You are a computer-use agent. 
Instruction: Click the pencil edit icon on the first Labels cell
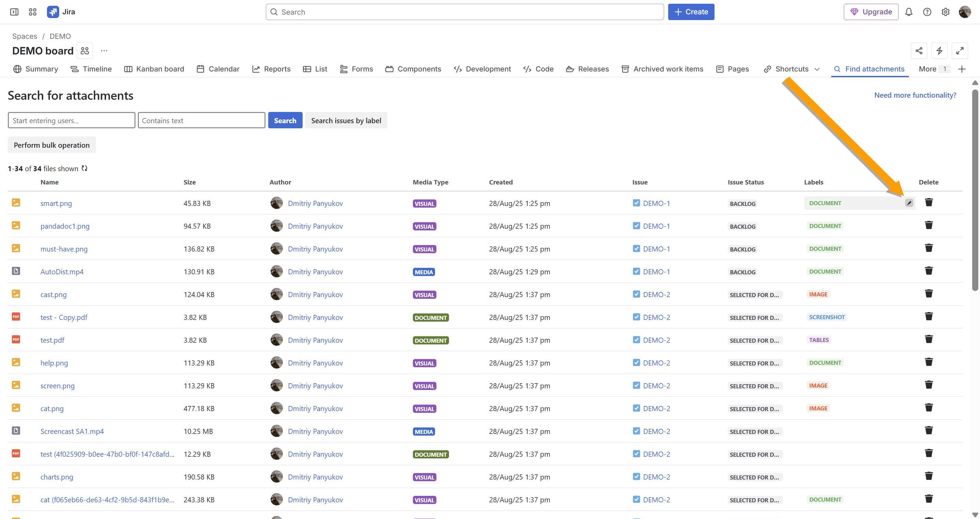(x=909, y=203)
